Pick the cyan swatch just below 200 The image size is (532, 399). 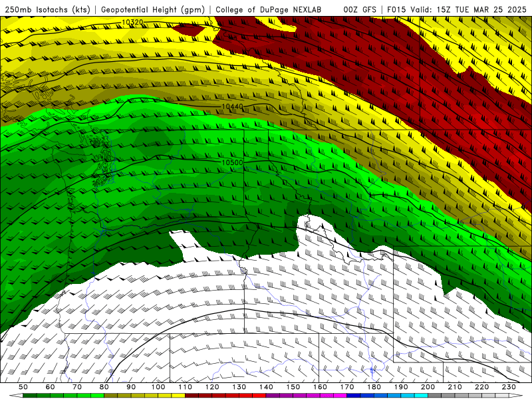422,396
